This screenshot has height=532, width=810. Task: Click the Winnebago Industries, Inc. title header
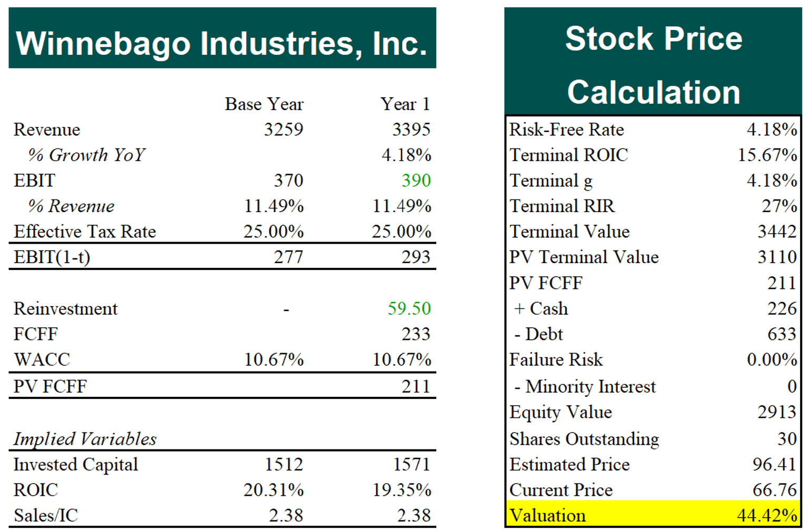(222, 38)
